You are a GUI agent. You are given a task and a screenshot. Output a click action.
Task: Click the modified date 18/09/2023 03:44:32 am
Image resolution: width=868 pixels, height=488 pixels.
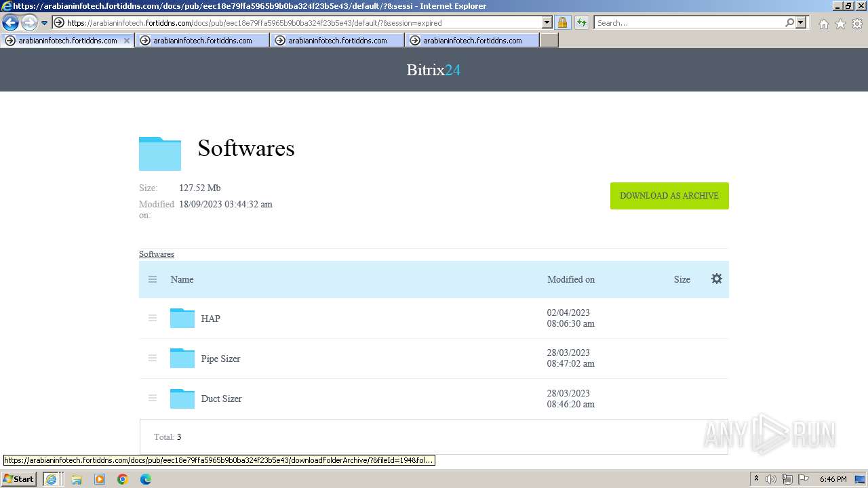tap(226, 204)
